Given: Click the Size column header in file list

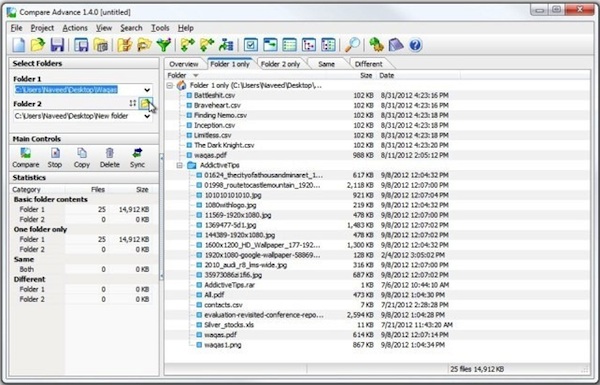Looking at the screenshot, I should (366, 75).
